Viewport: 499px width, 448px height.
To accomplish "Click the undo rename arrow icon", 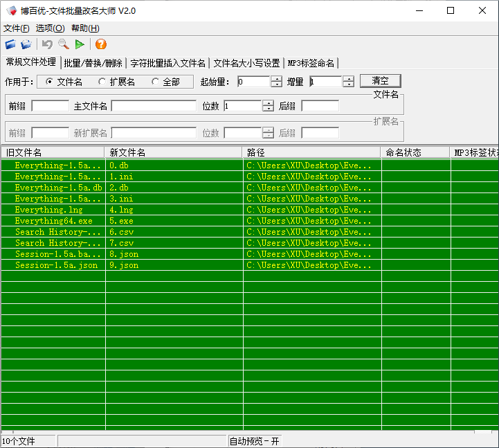I will pyautogui.click(x=47, y=45).
